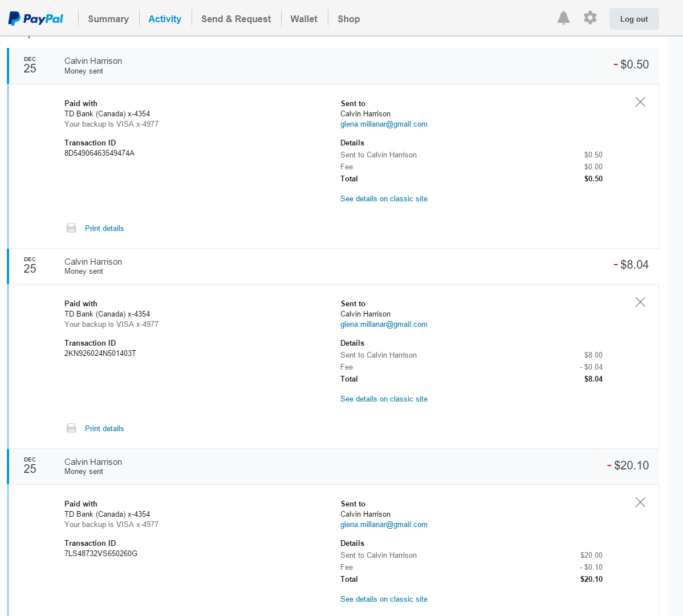Click recipient email in $20.10 transaction

[384, 525]
